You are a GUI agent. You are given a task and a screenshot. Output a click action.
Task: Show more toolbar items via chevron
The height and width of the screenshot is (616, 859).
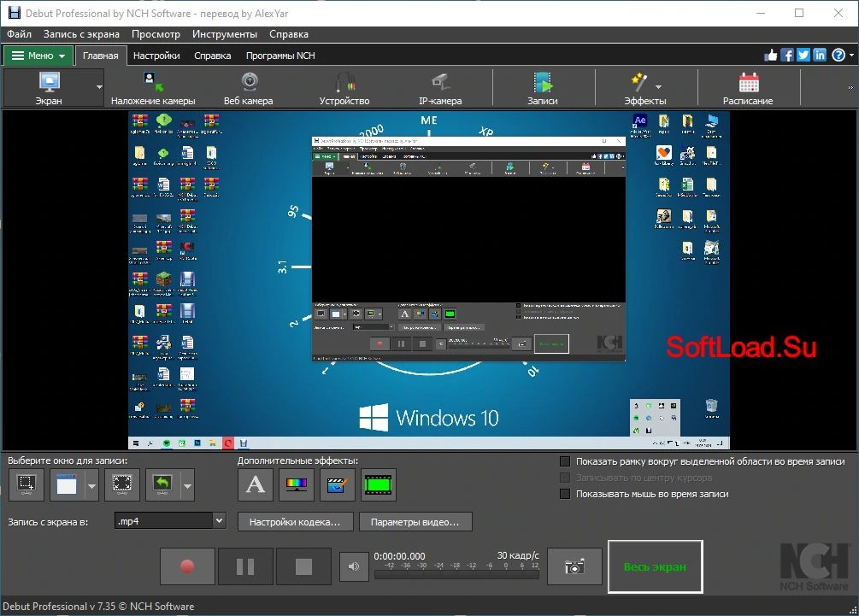point(850,88)
